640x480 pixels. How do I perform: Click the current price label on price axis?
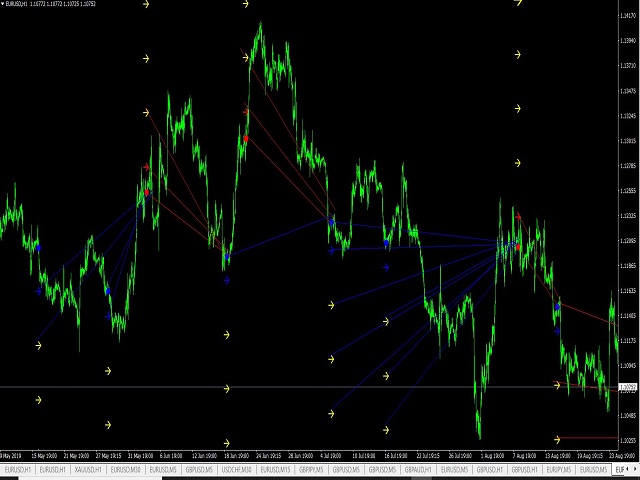(628, 387)
